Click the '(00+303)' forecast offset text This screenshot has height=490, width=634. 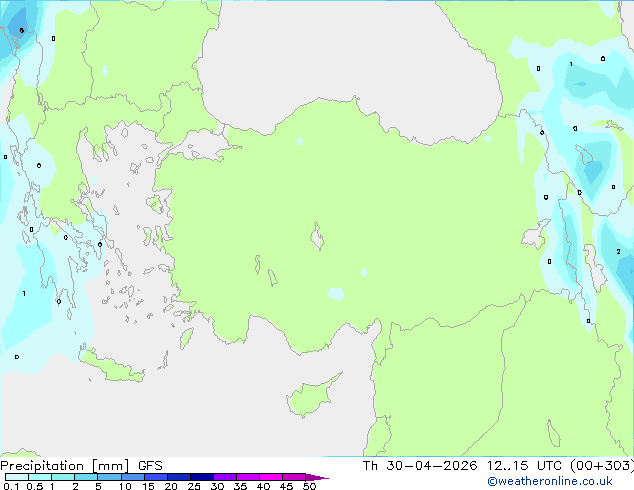[x=602, y=466]
